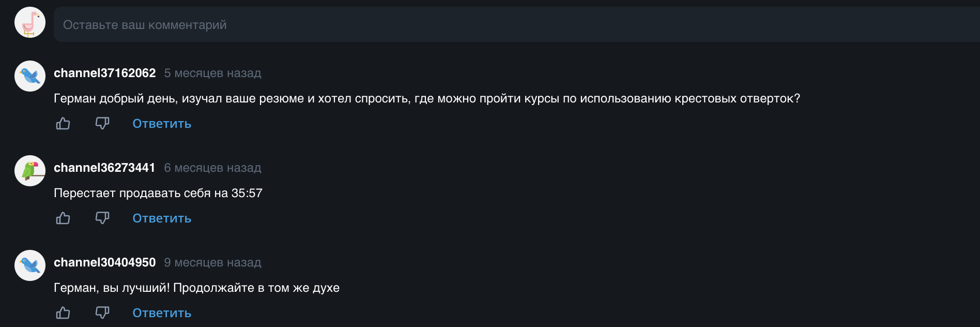This screenshot has height=327, width=980.
Task: Open channel30404950's blue bird avatar
Action: [x=30, y=265]
